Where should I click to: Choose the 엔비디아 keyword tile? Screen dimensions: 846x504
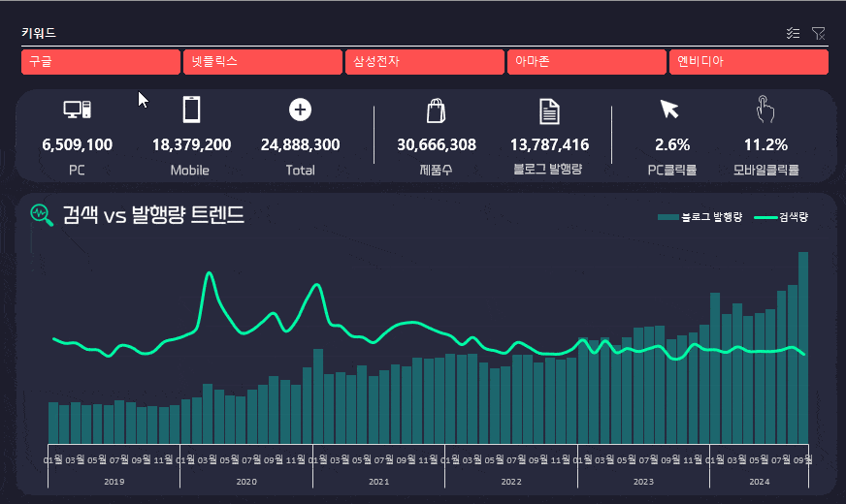click(x=748, y=62)
